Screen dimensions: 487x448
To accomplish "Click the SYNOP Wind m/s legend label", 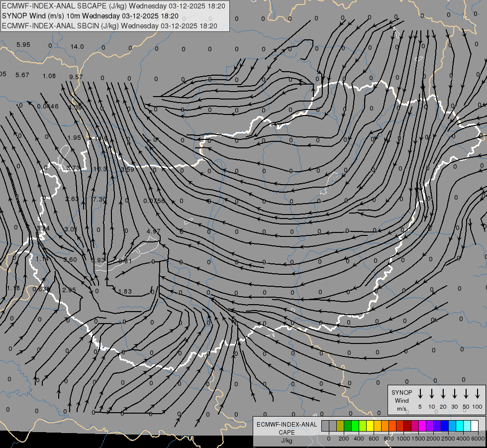I will [401, 400].
